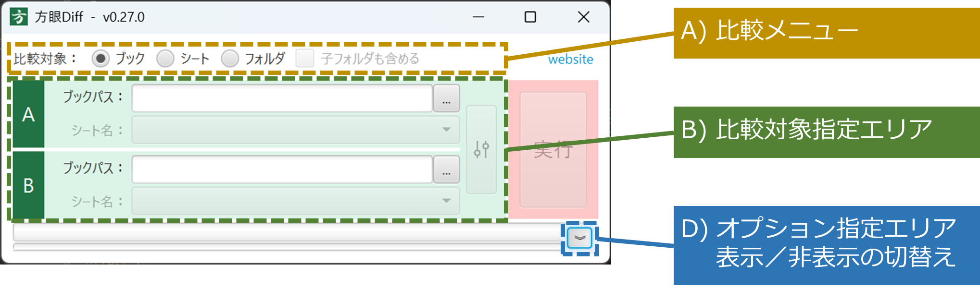
Task: Minimize the 方眼Diff window
Action: click(x=478, y=17)
